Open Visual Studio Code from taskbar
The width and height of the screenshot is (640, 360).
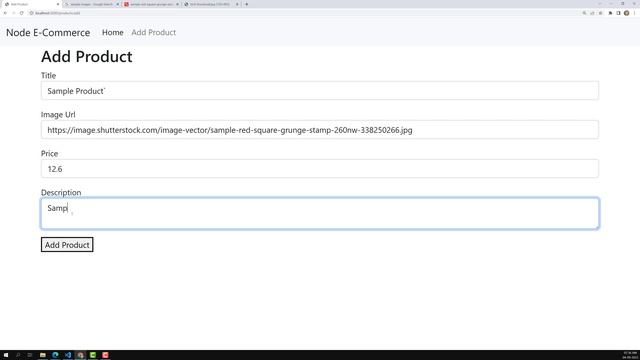[x=68, y=355]
